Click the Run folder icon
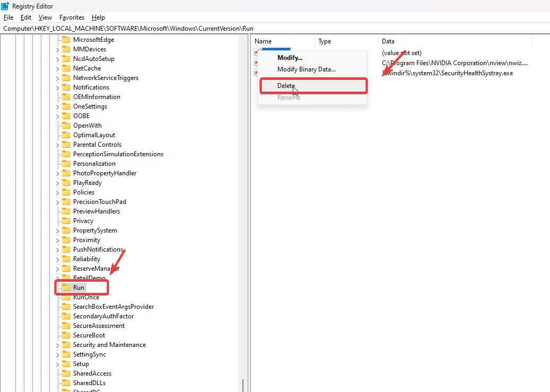Image resolution: width=550 pixels, height=392 pixels. tap(66, 288)
